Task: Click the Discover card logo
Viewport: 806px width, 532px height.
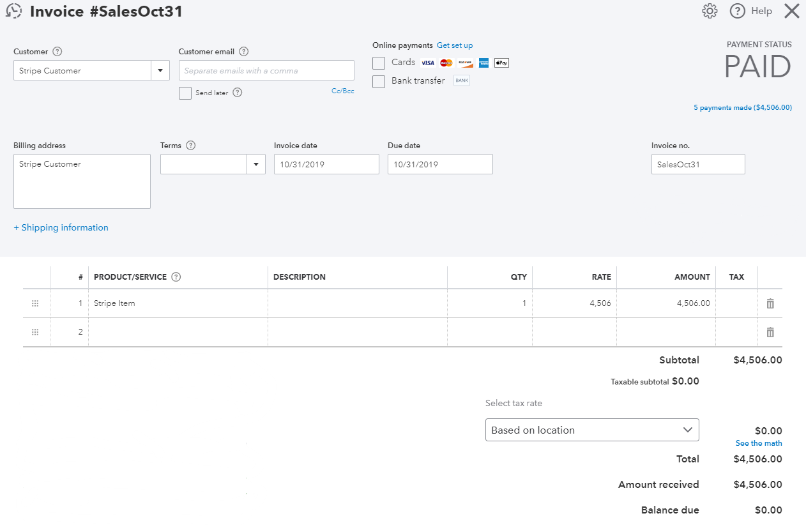Action: click(465, 63)
